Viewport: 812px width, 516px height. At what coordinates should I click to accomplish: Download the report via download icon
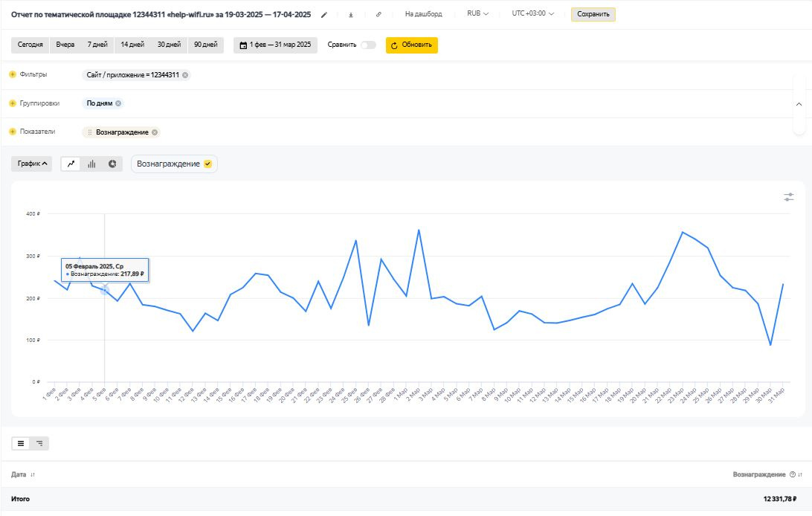click(351, 14)
